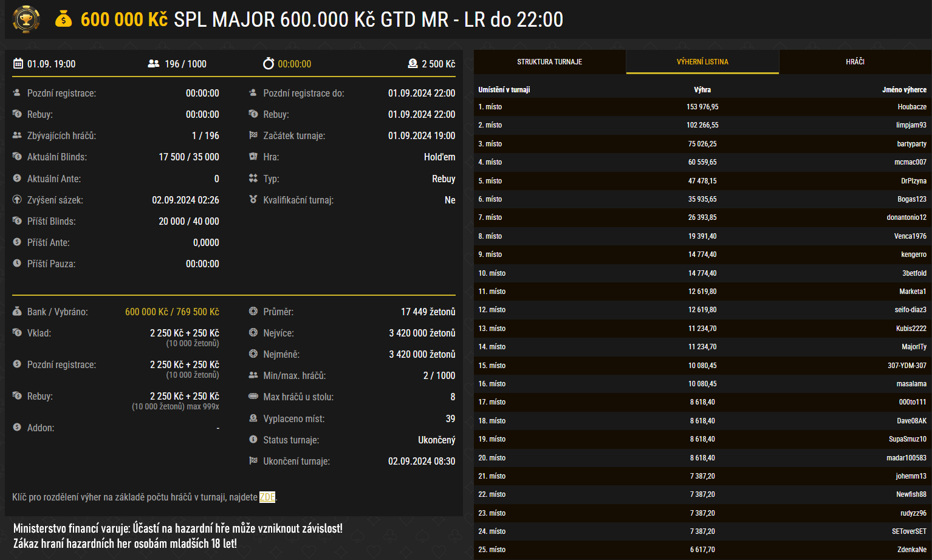Click the buy-in coin icon beside 2 500 Kč
This screenshot has height=560, width=932.
[x=413, y=63]
